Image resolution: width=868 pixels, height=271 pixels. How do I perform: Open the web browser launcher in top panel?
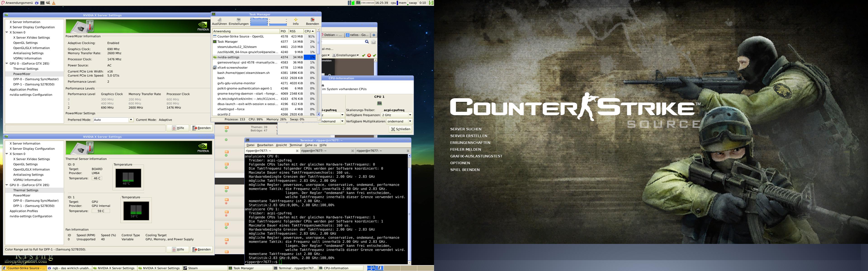tap(37, 3)
